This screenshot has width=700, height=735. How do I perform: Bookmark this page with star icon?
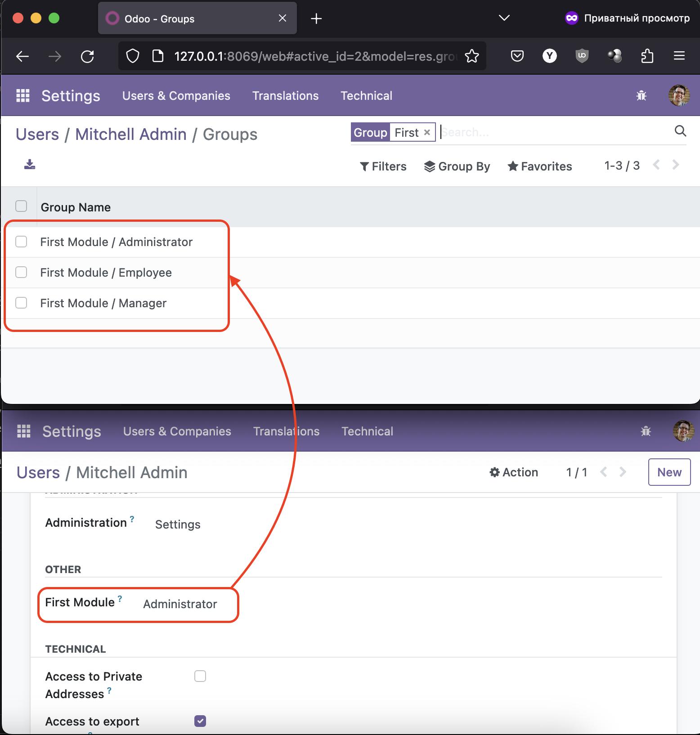(x=472, y=56)
